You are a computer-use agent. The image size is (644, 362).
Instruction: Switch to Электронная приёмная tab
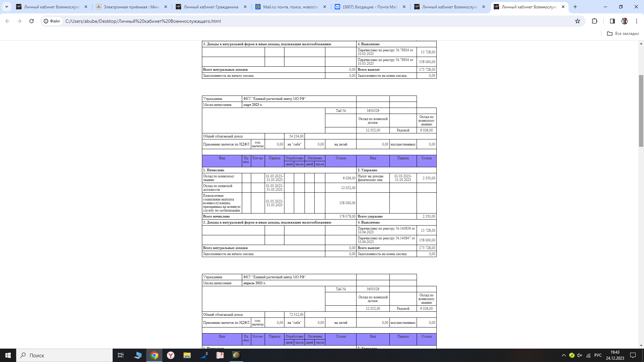click(131, 7)
